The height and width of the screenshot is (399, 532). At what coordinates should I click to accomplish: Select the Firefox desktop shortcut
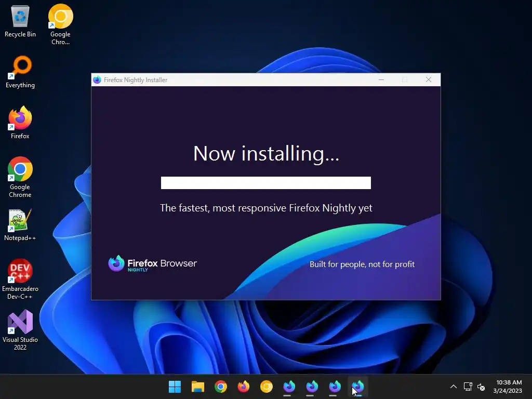tap(20, 123)
